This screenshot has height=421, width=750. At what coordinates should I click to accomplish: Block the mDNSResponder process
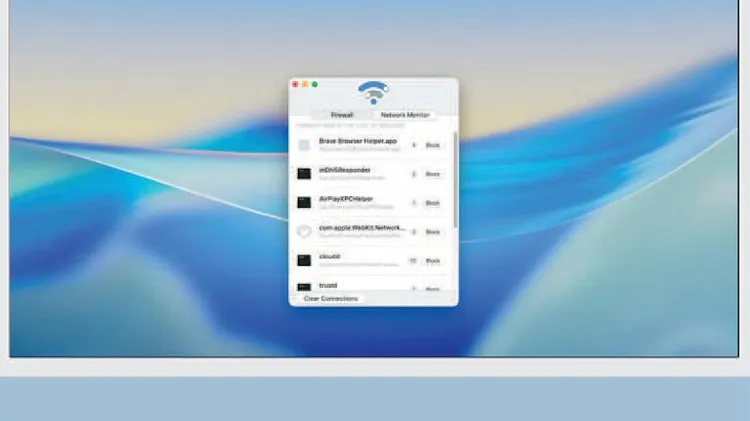432,174
